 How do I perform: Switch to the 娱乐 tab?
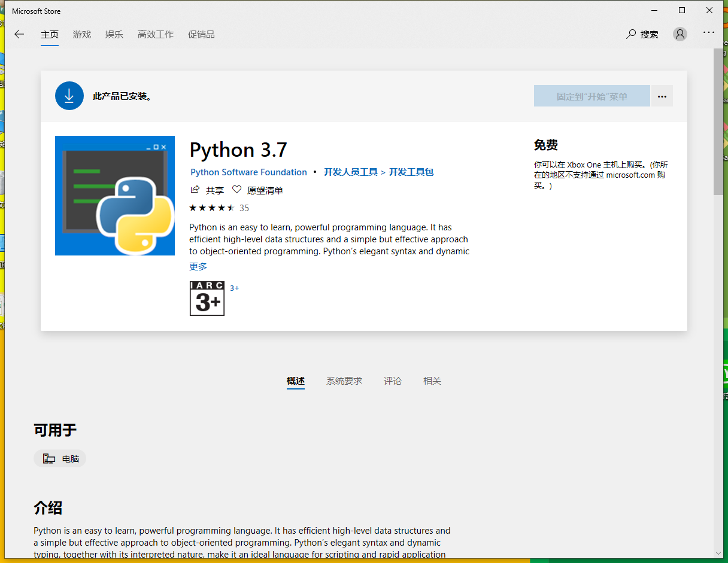pos(114,34)
